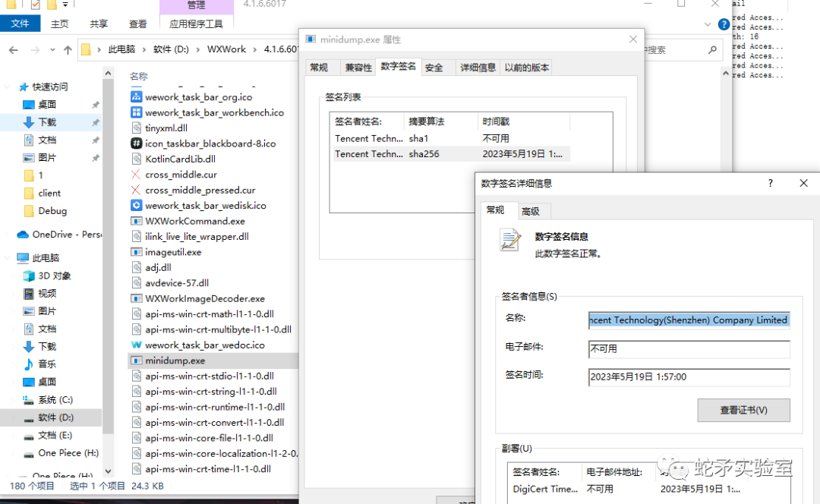Open 桌面 under quick access

click(47, 105)
